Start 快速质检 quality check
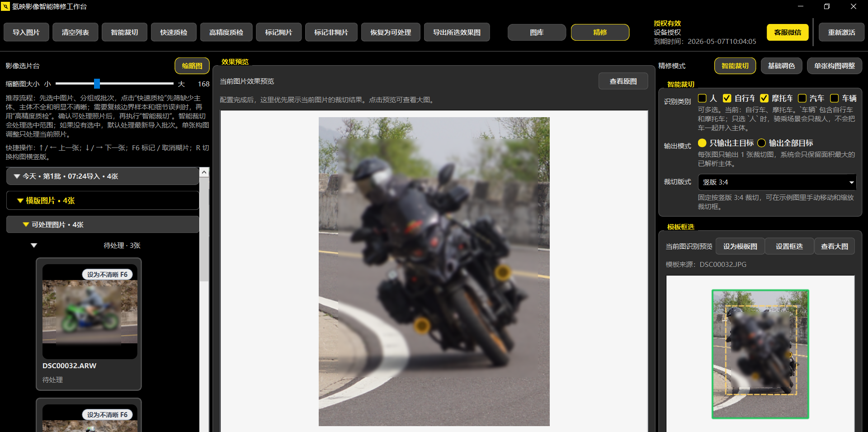Screen dimensions: 868x432 [174, 33]
